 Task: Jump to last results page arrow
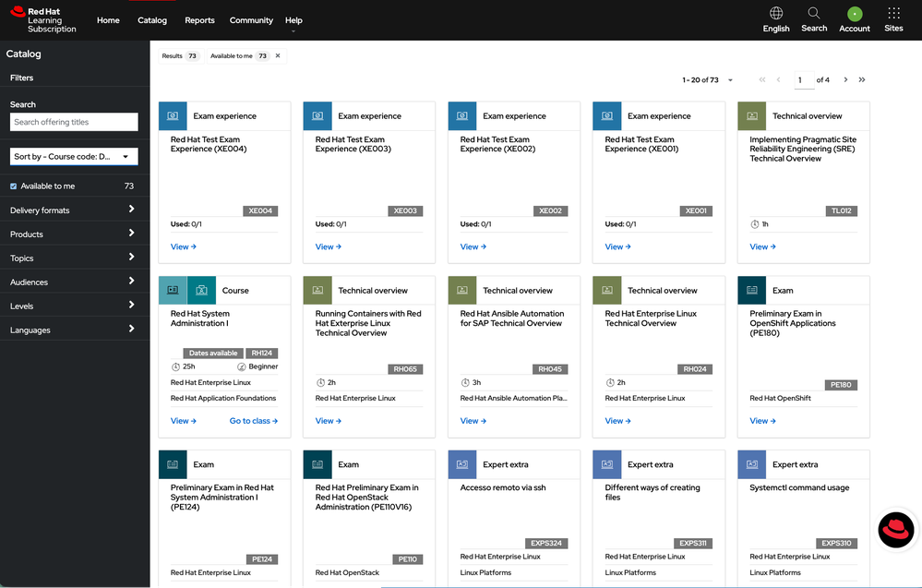point(862,80)
